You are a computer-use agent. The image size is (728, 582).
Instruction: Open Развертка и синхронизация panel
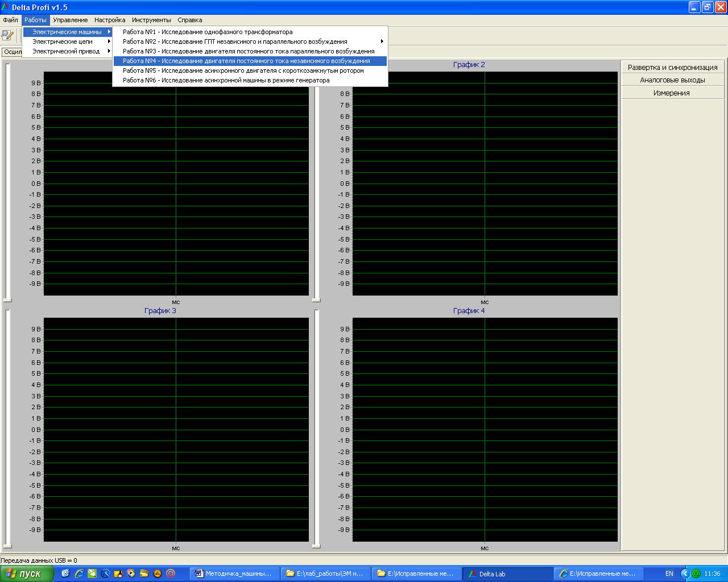point(673,67)
